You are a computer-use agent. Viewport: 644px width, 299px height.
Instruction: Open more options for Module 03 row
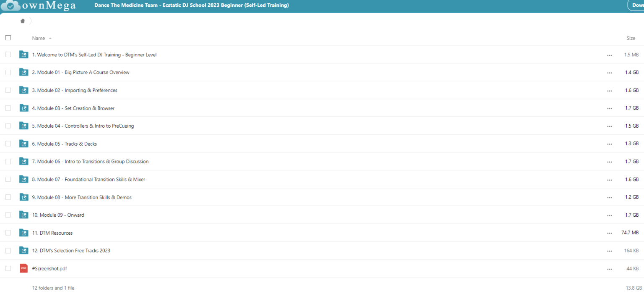tap(609, 108)
